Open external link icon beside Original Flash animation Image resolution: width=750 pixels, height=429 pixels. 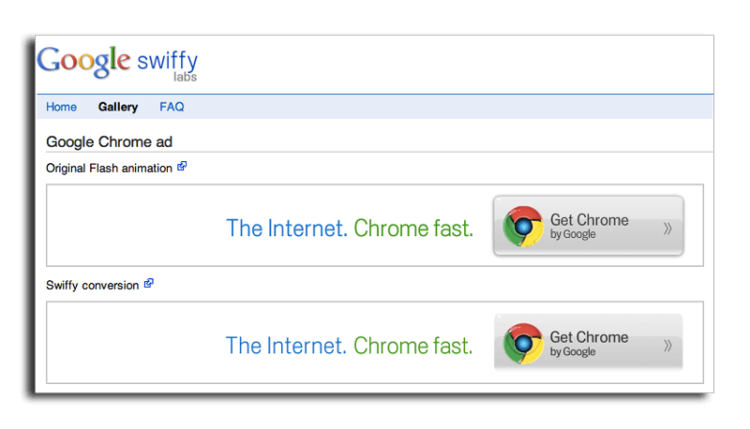pos(182,166)
